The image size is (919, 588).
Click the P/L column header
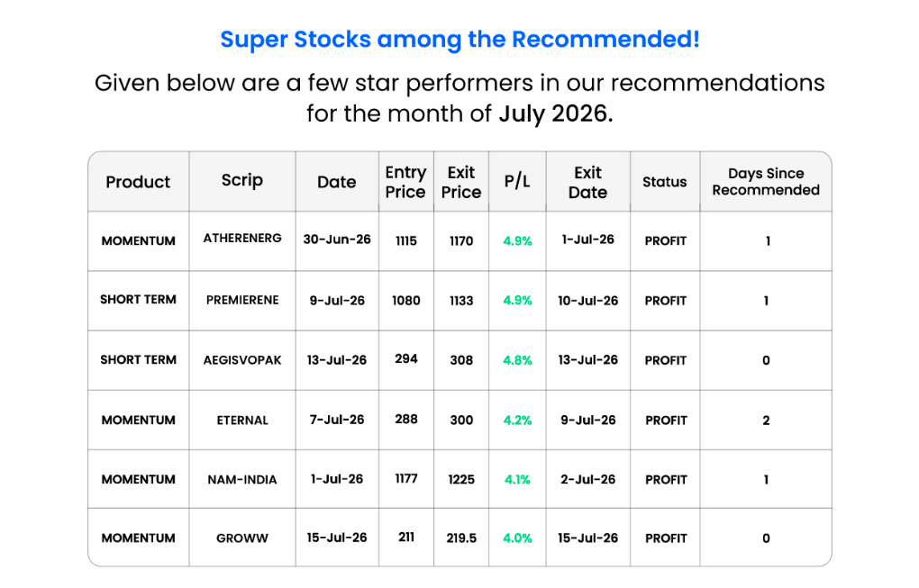coord(517,182)
